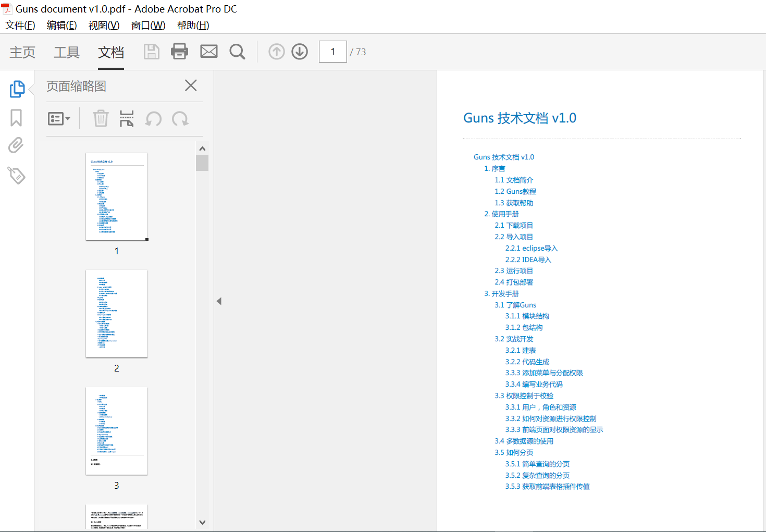Switch to the 主页 tab

[x=22, y=52]
